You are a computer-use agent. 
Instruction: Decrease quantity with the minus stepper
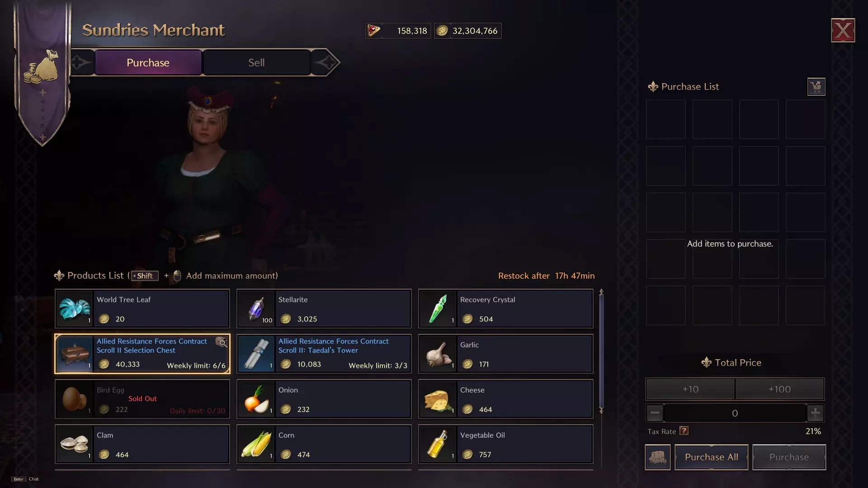[655, 413]
